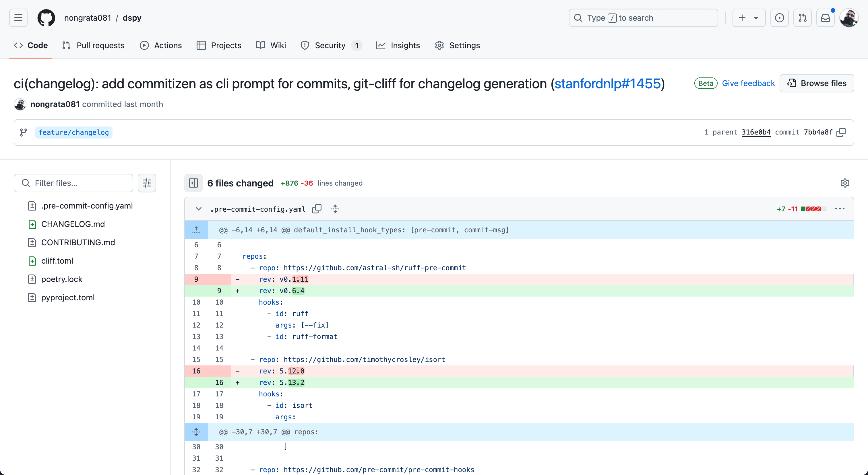Expand all lines in .pre-commit-config.yaml diff
This screenshot has width=868, height=475.
coord(335,209)
